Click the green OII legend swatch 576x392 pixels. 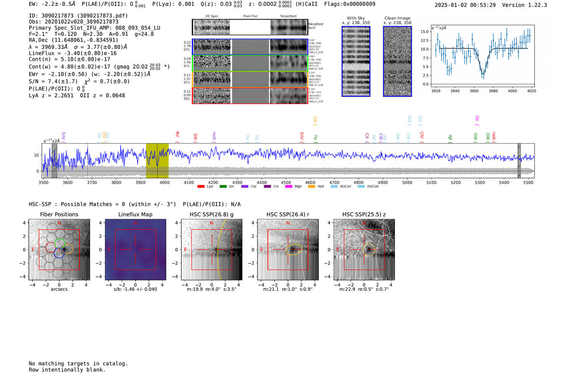[x=223, y=186]
